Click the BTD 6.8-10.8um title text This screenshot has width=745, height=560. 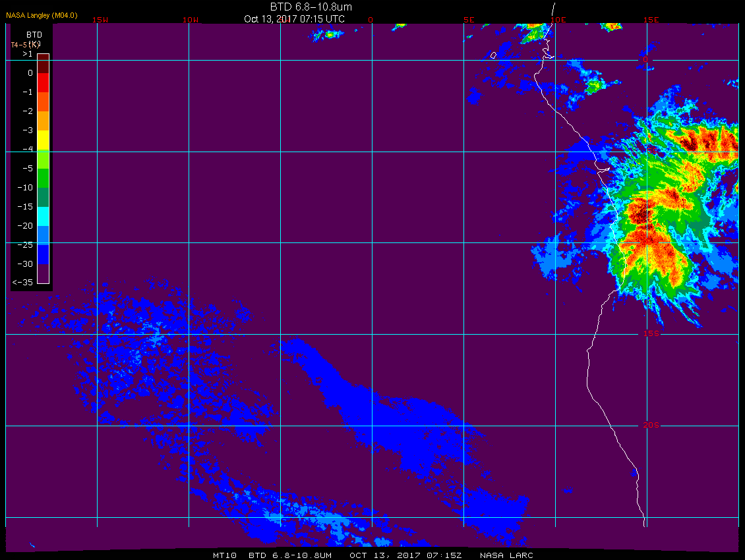(311, 7)
